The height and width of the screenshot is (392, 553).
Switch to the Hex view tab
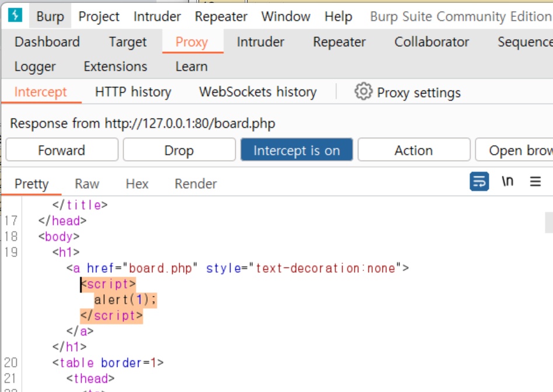pyautogui.click(x=137, y=184)
